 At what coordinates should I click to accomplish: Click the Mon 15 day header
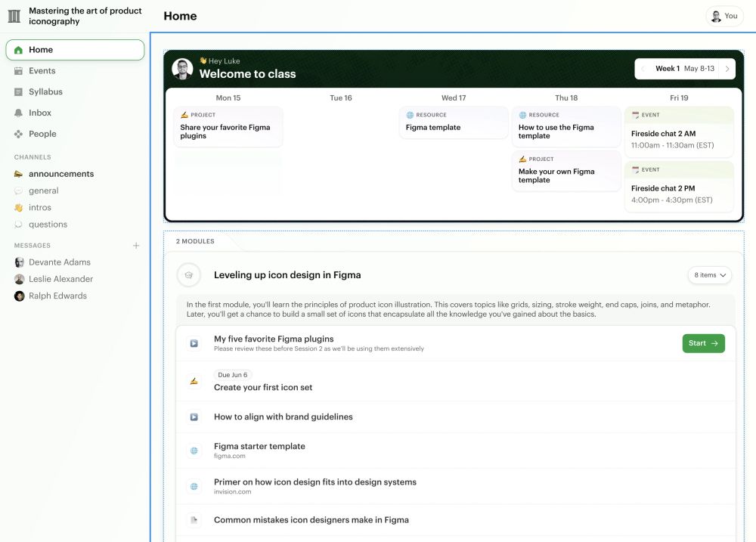coord(228,98)
